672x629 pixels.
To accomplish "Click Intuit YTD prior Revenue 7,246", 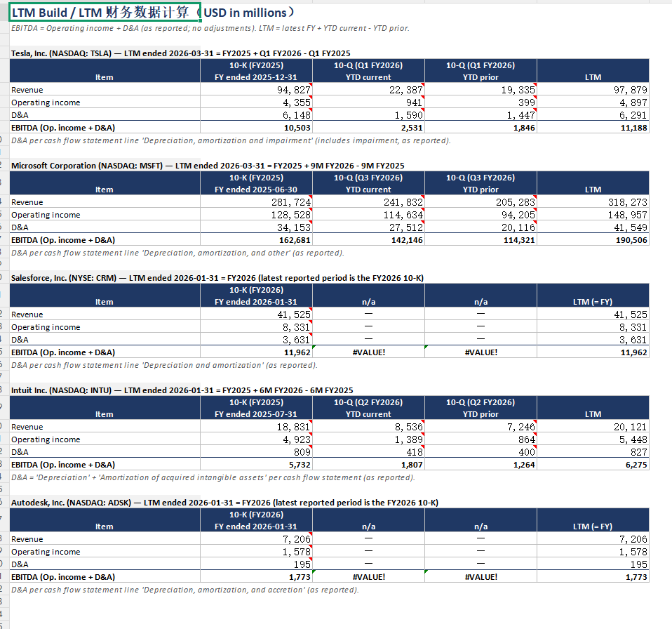I will (481, 427).
